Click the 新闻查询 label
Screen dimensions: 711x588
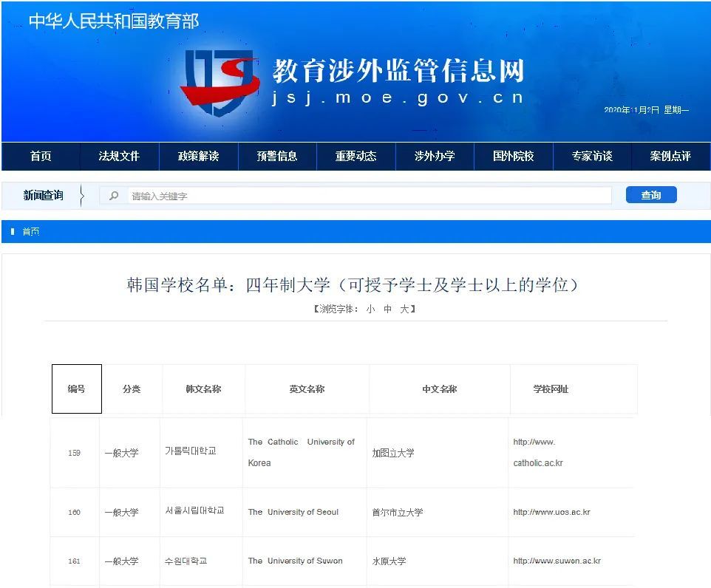pyautogui.click(x=43, y=196)
